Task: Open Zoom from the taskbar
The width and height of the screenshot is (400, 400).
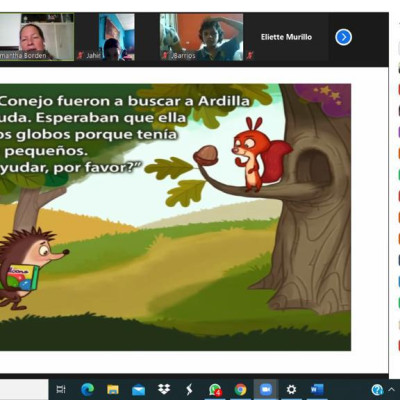Action: point(265,389)
